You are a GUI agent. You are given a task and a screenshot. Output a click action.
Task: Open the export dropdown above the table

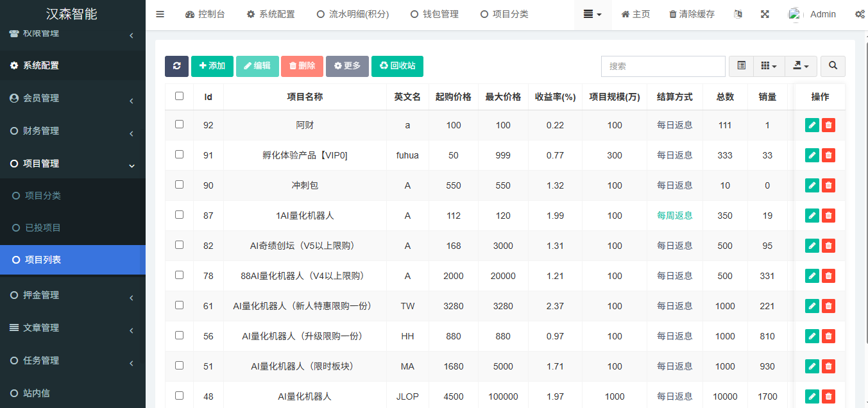tap(801, 66)
